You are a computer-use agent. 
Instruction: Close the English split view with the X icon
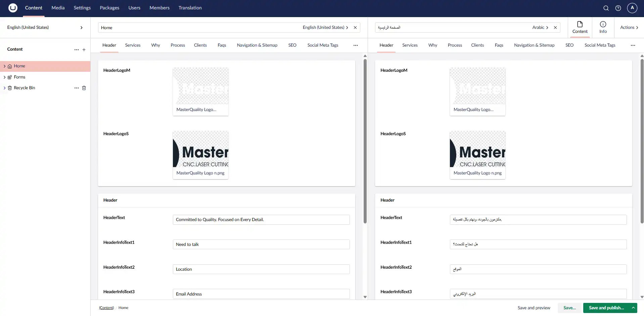[355, 28]
